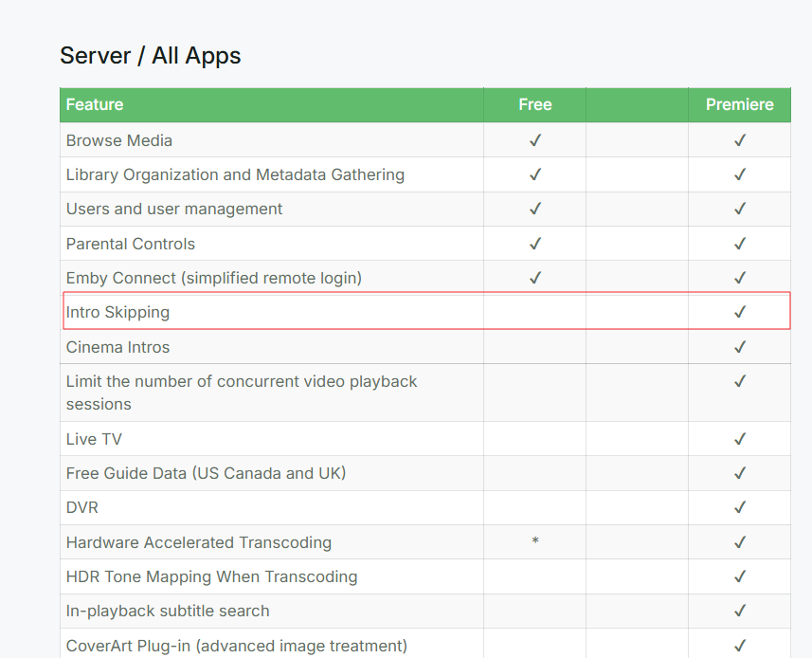812x658 pixels.
Task: Click Premiere checkmark for Browse Media
Action: (739, 140)
